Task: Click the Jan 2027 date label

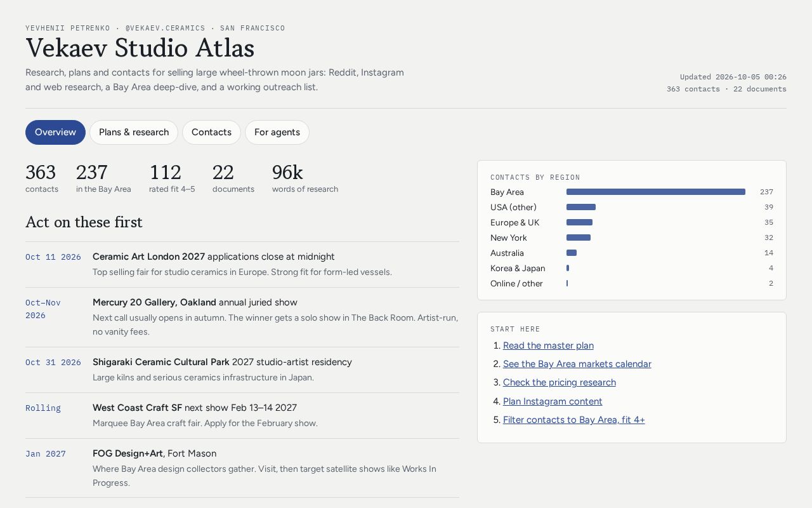Action: pyautogui.click(x=46, y=454)
